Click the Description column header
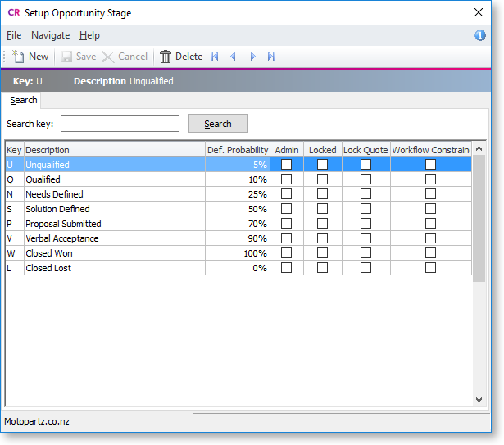Screen dimensions: 504x445 click(x=115, y=150)
